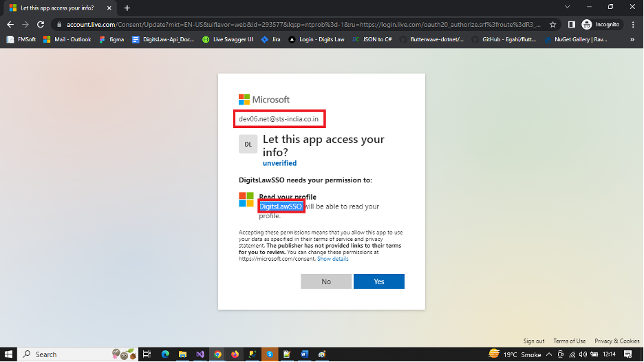
Task: Launch Microsoft Edge from the taskbar
Action: point(165,354)
